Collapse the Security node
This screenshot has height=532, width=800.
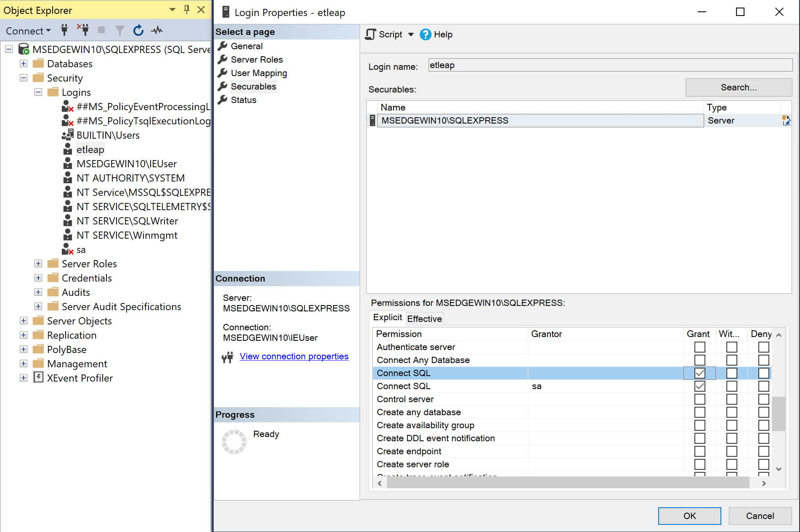pos(24,78)
